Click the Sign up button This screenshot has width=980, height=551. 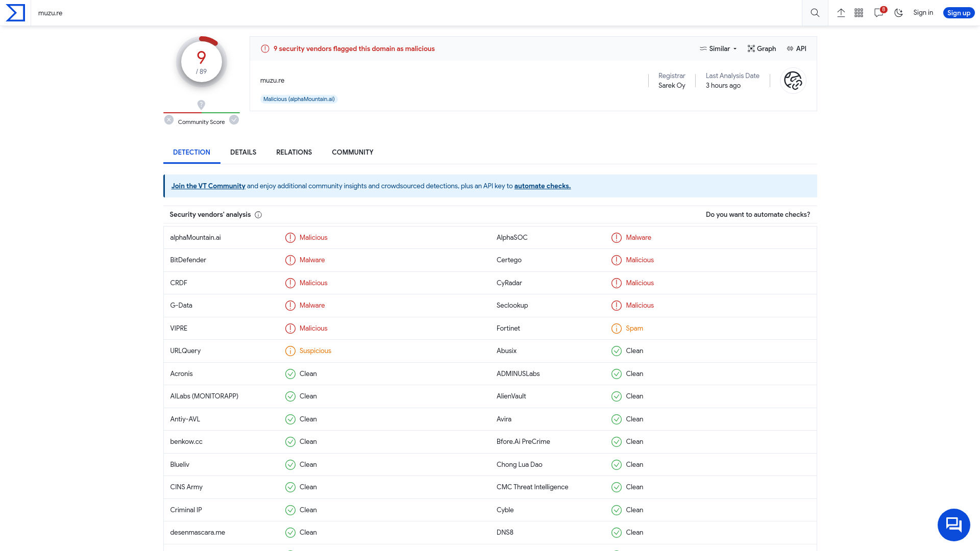[959, 13]
